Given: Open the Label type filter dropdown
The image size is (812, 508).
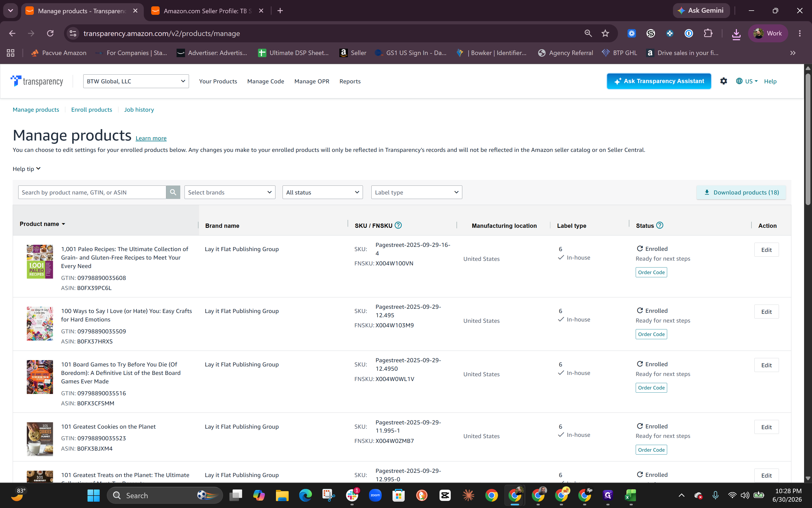Looking at the screenshot, I should point(417,192).
